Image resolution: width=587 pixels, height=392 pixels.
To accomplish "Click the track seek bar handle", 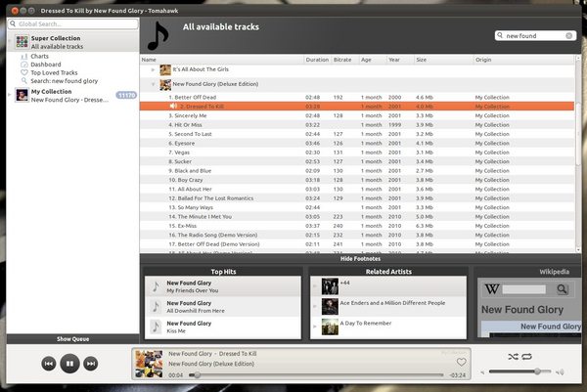I will pyautogui.click(x=197, y=374).
